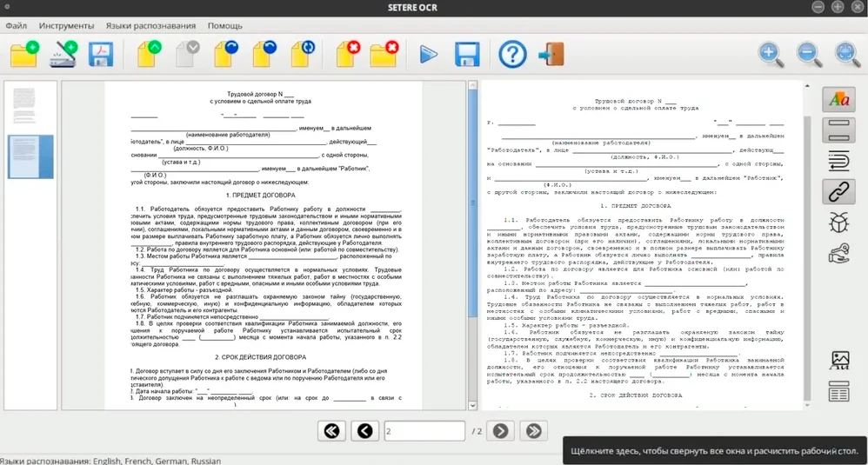Screen dimensions: 868x465
Task: Save the document as PDF
Action: tap(101, 54)
